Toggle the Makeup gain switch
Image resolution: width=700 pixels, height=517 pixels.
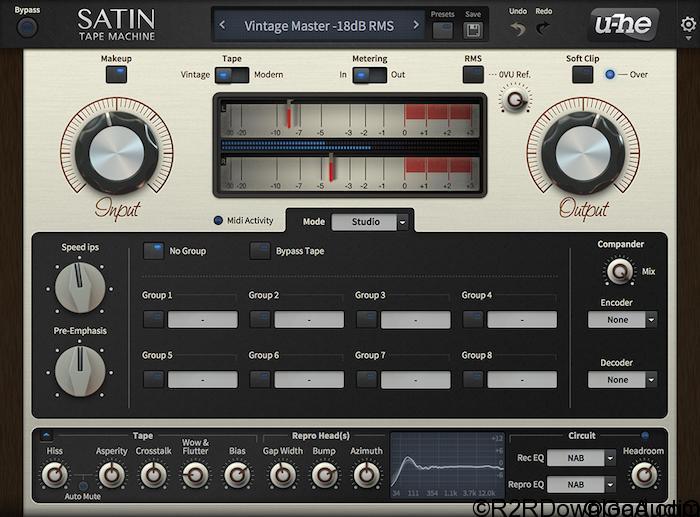(x=116, y=75)
